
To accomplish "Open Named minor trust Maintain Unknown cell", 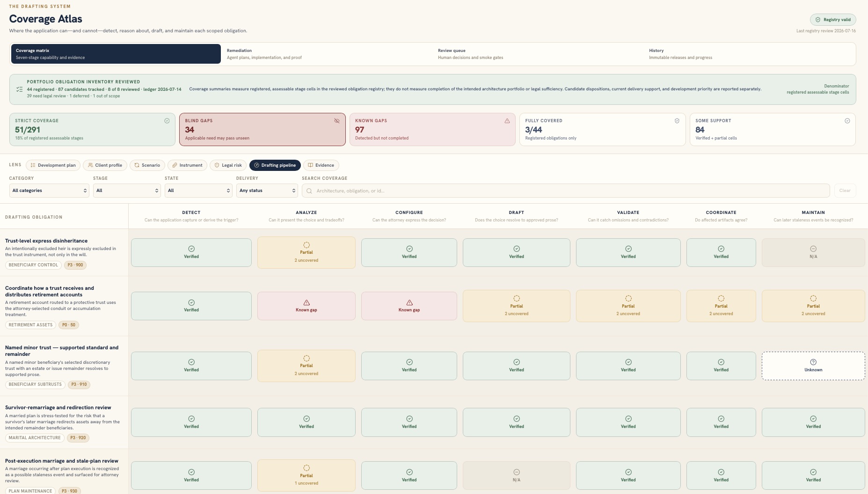I will [813, 366].
